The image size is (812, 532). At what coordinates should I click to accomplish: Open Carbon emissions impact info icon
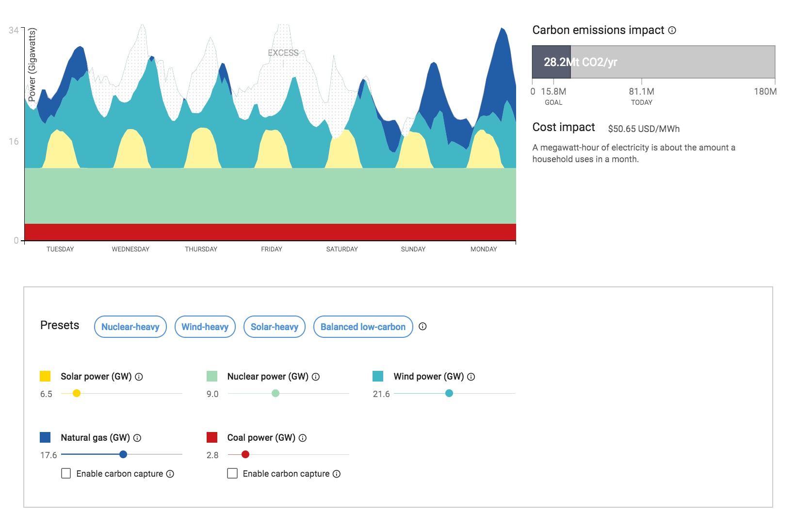coord(672,30)
